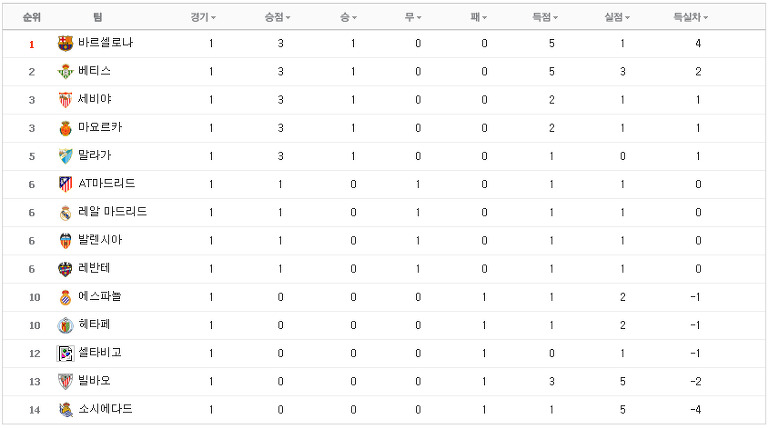Image resolution: width=769 pixels, height=429 pixels.
Task: Click the Valencia team crest icon
Action: point(65,241)
